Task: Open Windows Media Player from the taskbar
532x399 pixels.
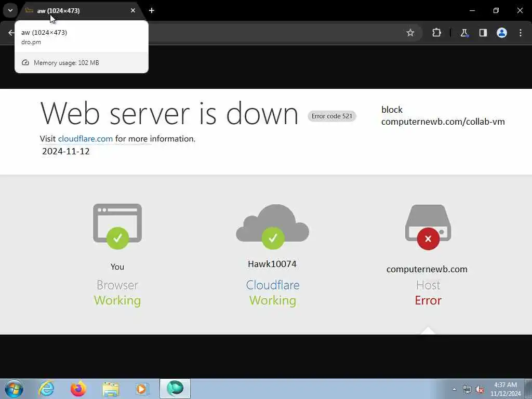Action: tap(142, 389)
